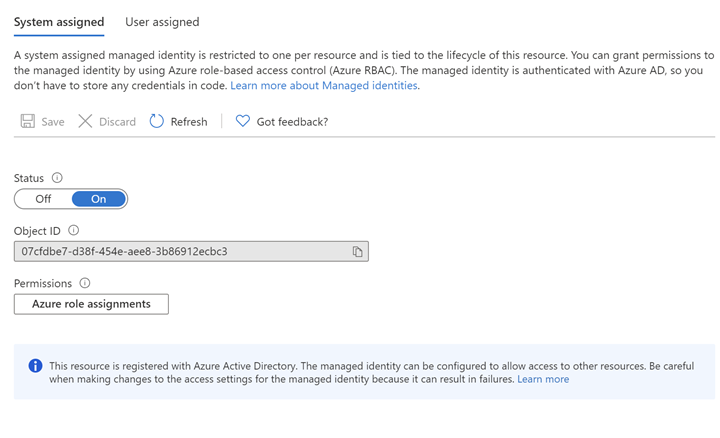Follow the Learn more link in banner
The width and height of the screenshot is (720, 438).
point(543,380)
